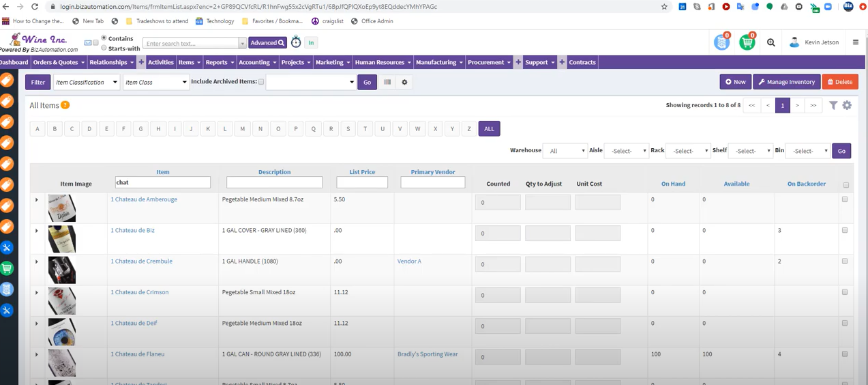868x385 pixels.
Task: Open the hamburger menu at top right
Action: click(x=856, y=42)
